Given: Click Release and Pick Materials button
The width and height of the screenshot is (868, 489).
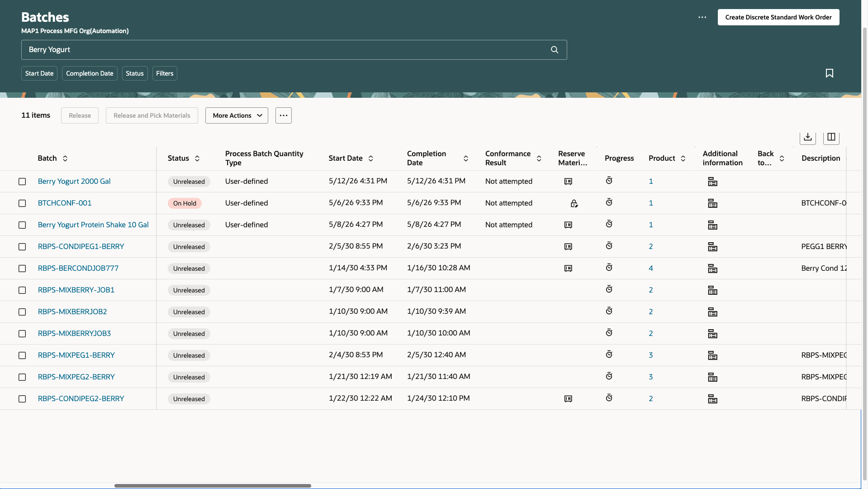Looking at the screenshot, I should click(152, 115).
